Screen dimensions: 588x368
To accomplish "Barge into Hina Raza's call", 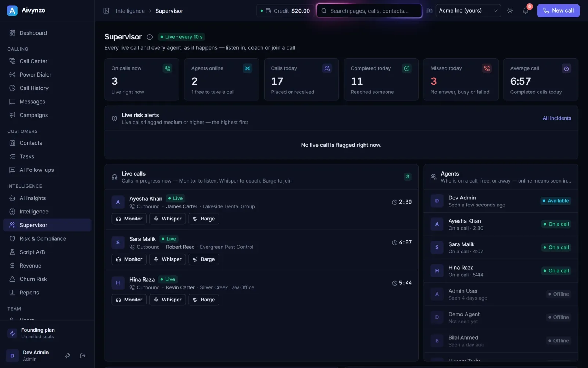I will (204, 300).
